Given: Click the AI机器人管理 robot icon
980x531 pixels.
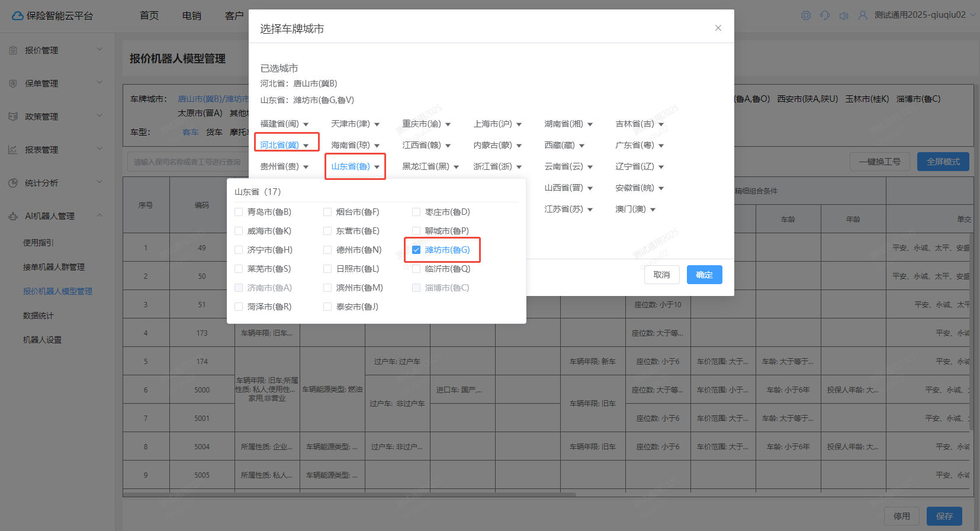Looking at the screenshot, I should pyautogui.click(x=13, y=216).
